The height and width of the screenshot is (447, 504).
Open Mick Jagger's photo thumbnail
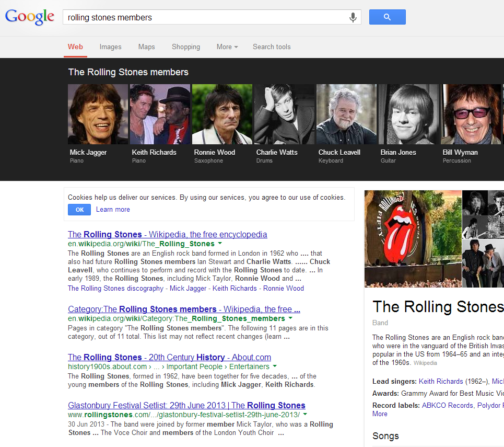click(x=98, y=114)
